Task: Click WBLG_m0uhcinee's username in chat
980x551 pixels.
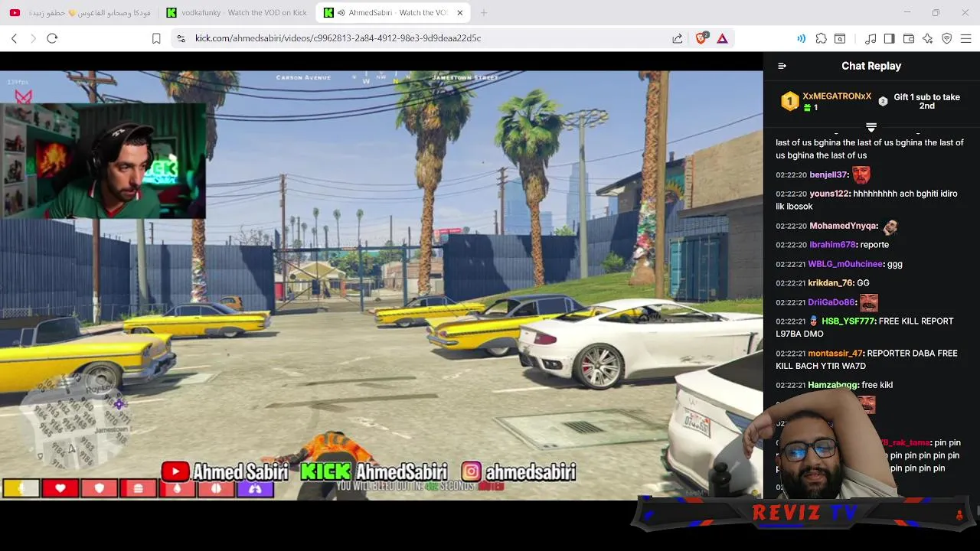Action: (846, 264)
